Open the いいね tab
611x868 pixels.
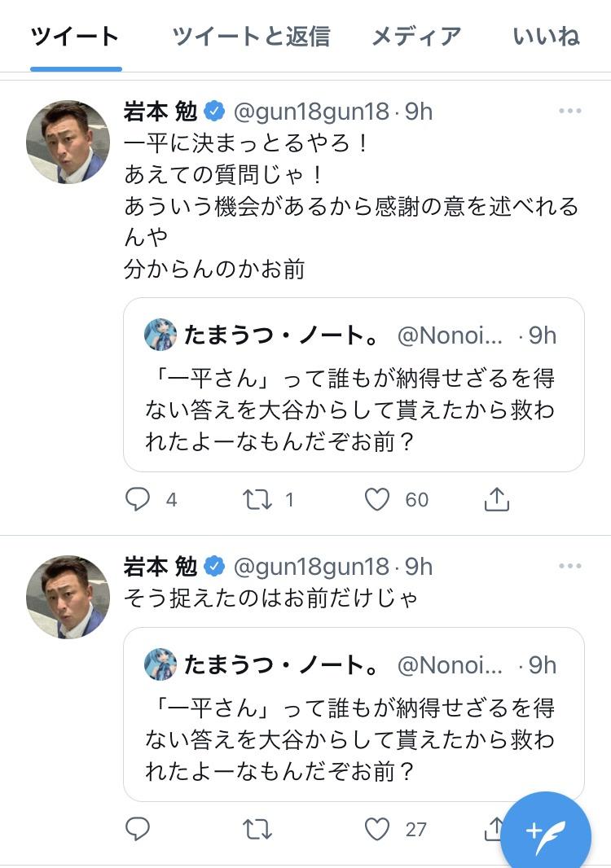(546, 37)
